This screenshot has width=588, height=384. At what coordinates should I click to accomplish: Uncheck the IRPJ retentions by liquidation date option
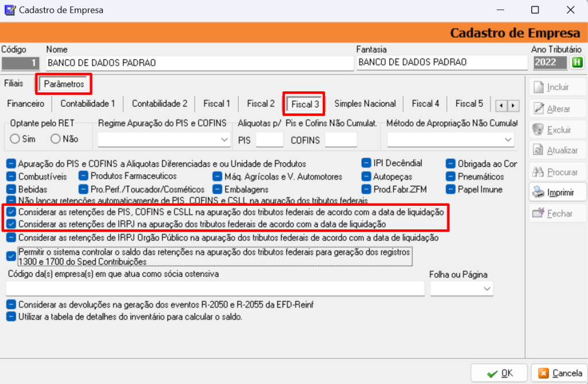tap(11, 224)
